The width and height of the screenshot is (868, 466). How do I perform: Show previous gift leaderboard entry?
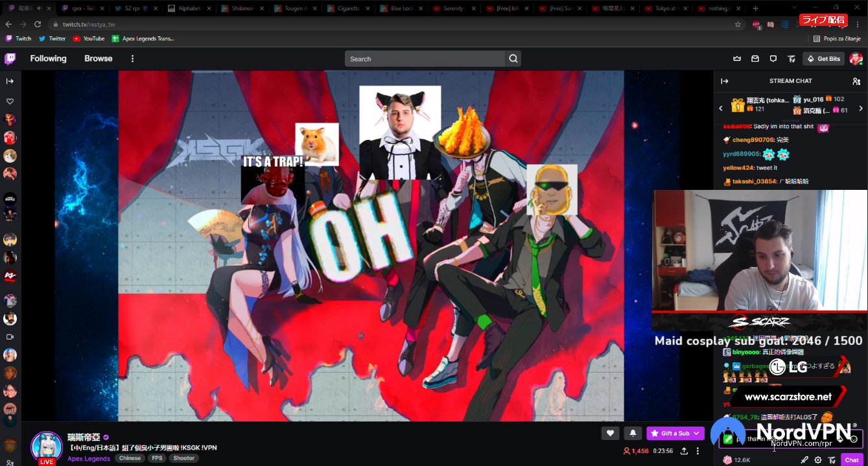pyautogui.click(x=721, y=108)
